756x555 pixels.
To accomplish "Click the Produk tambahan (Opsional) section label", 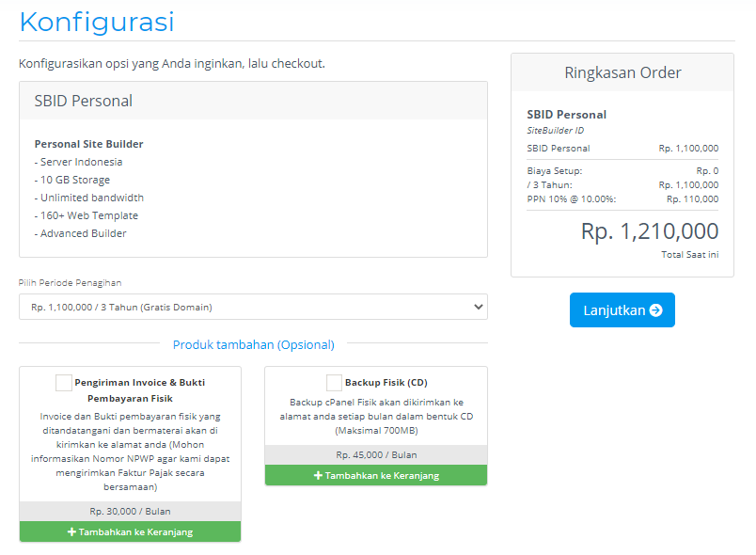I will pyautogui.click(x=253, y=345).
